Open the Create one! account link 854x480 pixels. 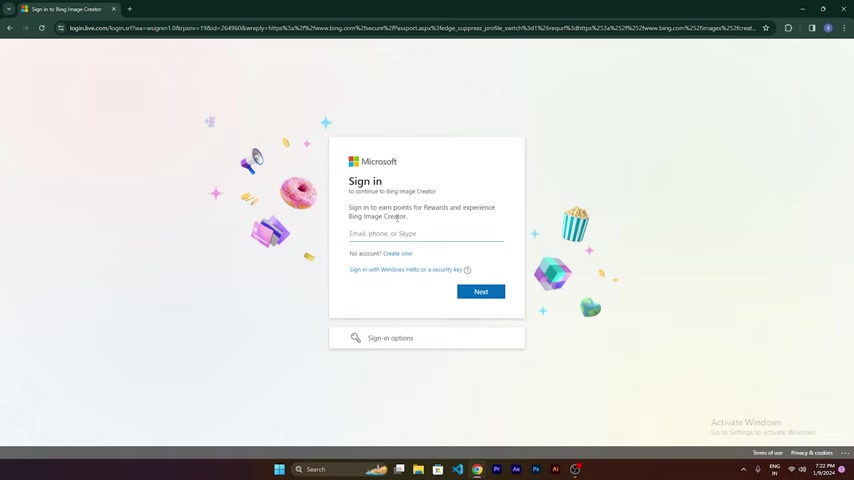398,253
